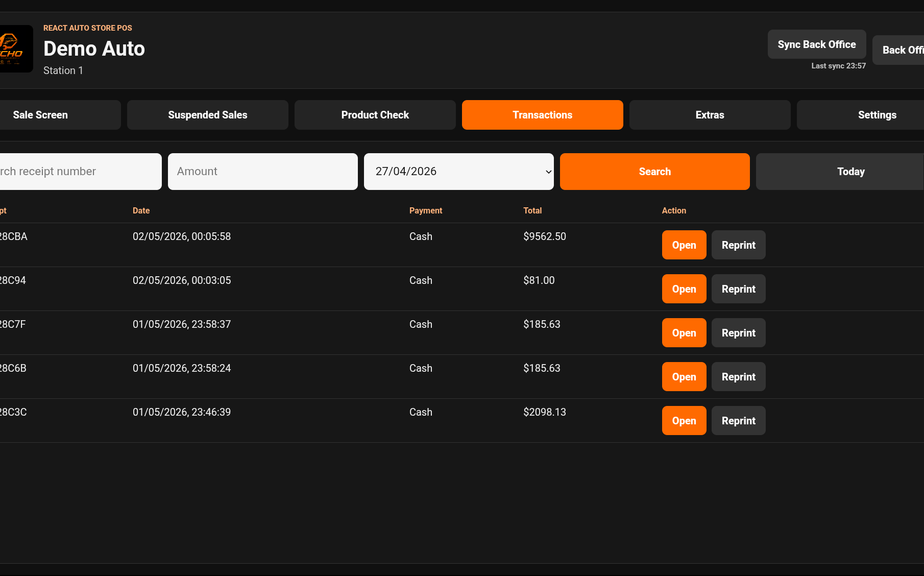The image size is (924, 576).
Task: Open the $9562.50 transaction
Action: (684, 245)
